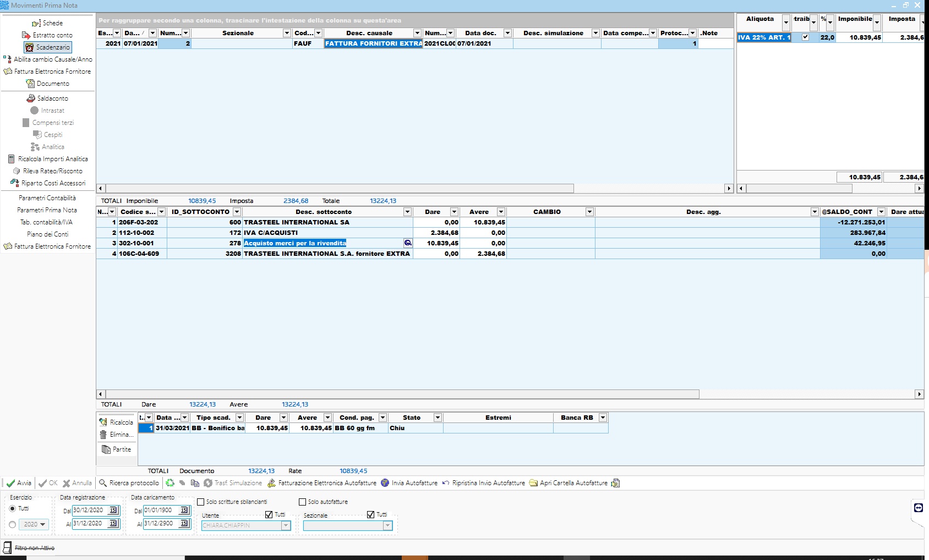
Task: Open Rileva Rateo/Risconto
Action: (x=48, y=171)
